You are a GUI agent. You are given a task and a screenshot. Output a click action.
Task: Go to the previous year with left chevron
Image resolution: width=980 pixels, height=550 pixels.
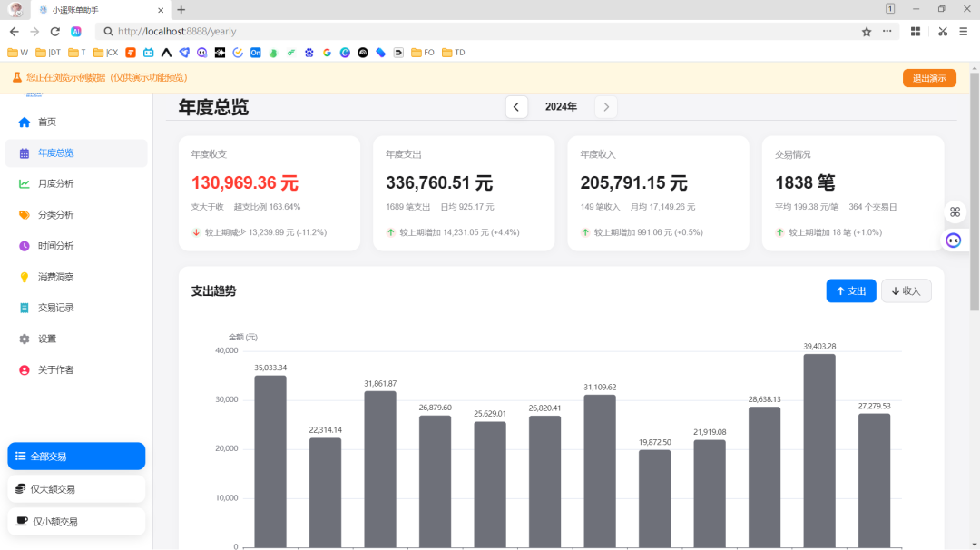click(x=516, y=107)
